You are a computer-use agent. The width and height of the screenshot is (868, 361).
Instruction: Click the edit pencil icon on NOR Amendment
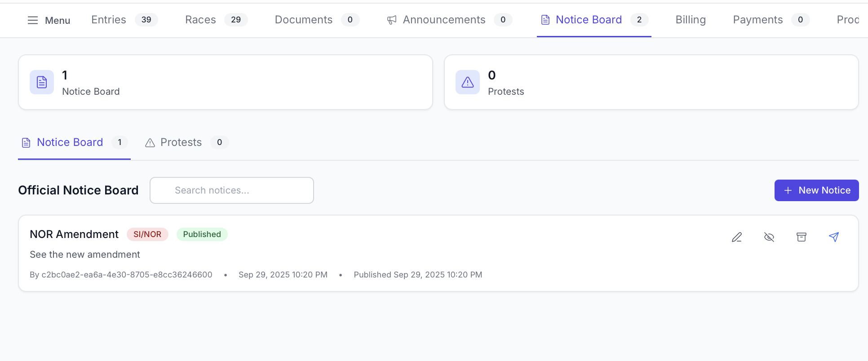(737, 237)
